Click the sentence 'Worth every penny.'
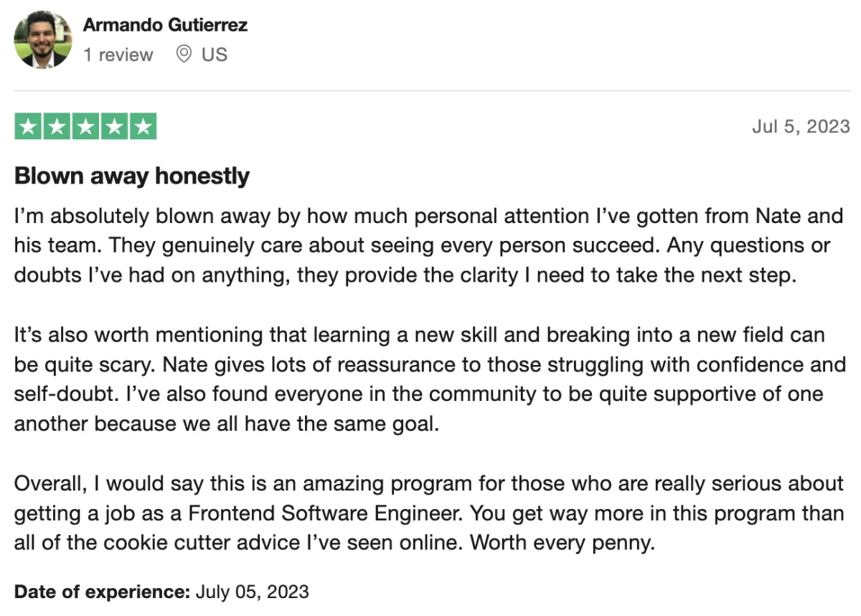 tap(563, 543)
